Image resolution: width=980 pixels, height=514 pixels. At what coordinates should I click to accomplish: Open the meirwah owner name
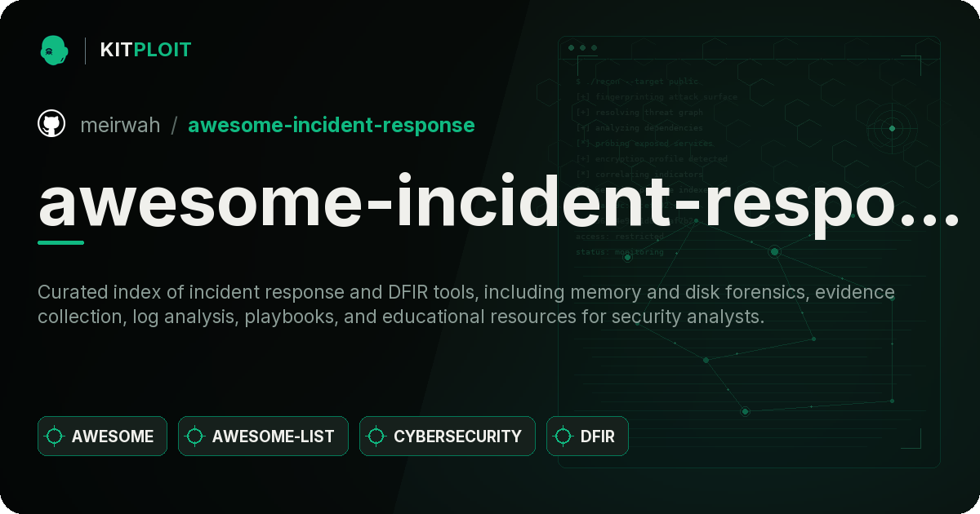(x=120, y=125)
